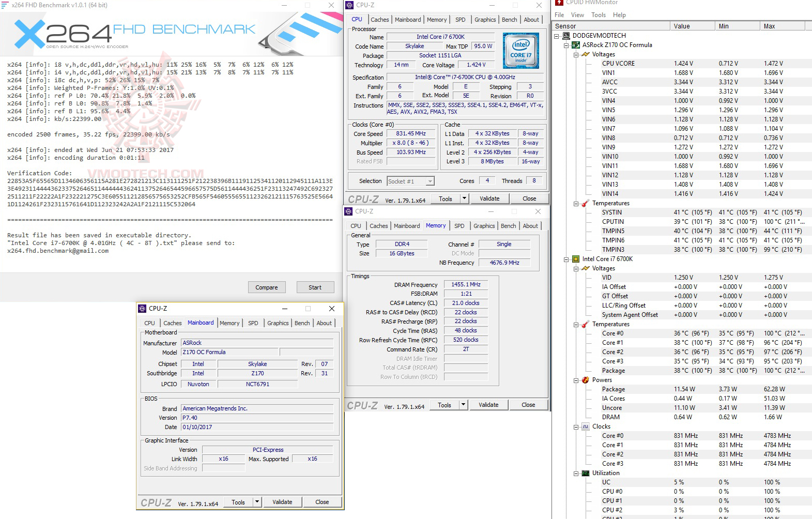Click the x264.fhd.benchmark@gmail.com address text
Viewport: 812px width, 519px height.
58,251
